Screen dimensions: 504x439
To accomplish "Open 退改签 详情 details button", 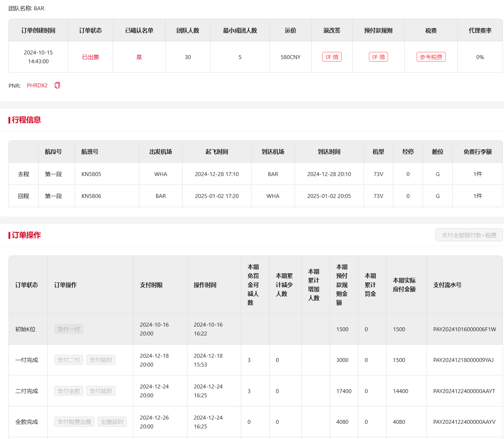I will tap(332, 57).
